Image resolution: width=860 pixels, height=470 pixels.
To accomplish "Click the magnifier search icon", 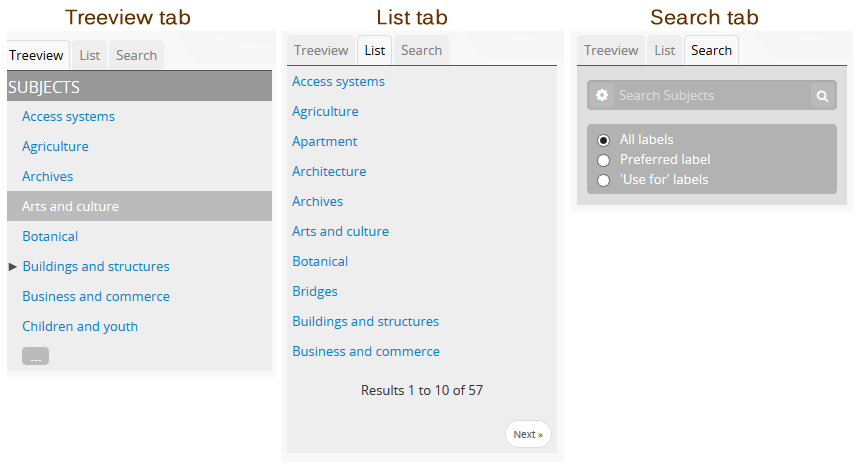I will coord(822,96).
